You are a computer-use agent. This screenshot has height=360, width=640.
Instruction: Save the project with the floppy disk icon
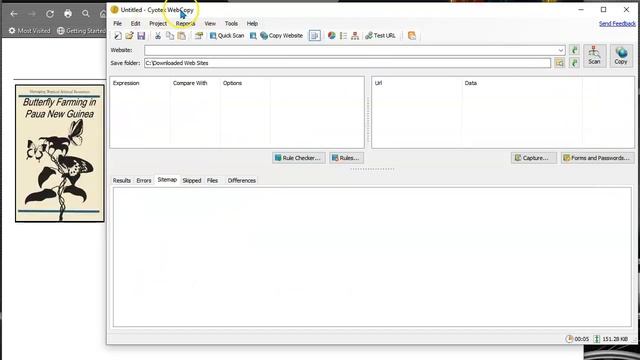pos(141,36)
